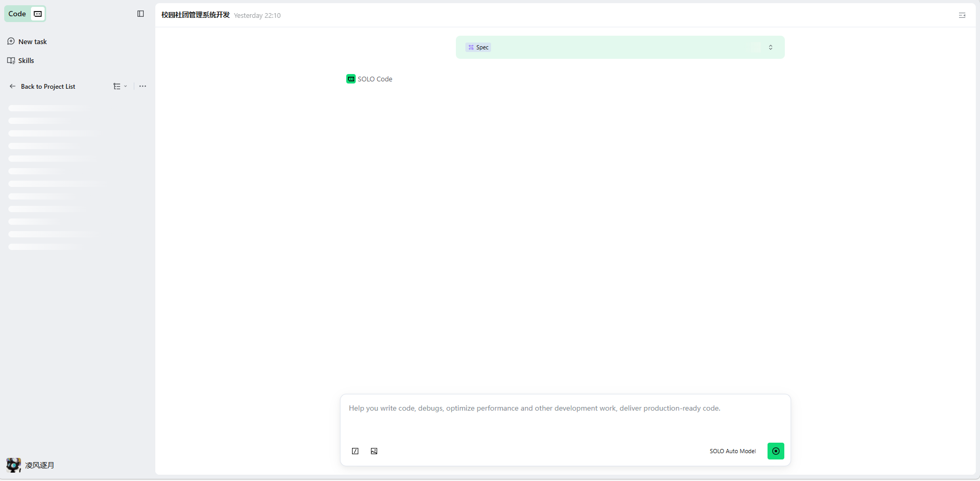The image size is (980, 481).
Task: Expand the Spec message block
Action: pos(771,47)
